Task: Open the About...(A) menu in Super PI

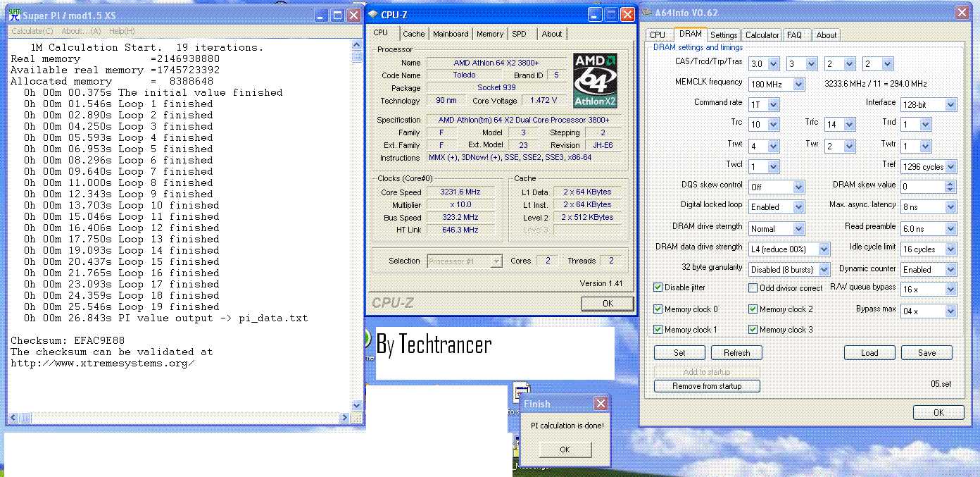Action: pos(81,31)
